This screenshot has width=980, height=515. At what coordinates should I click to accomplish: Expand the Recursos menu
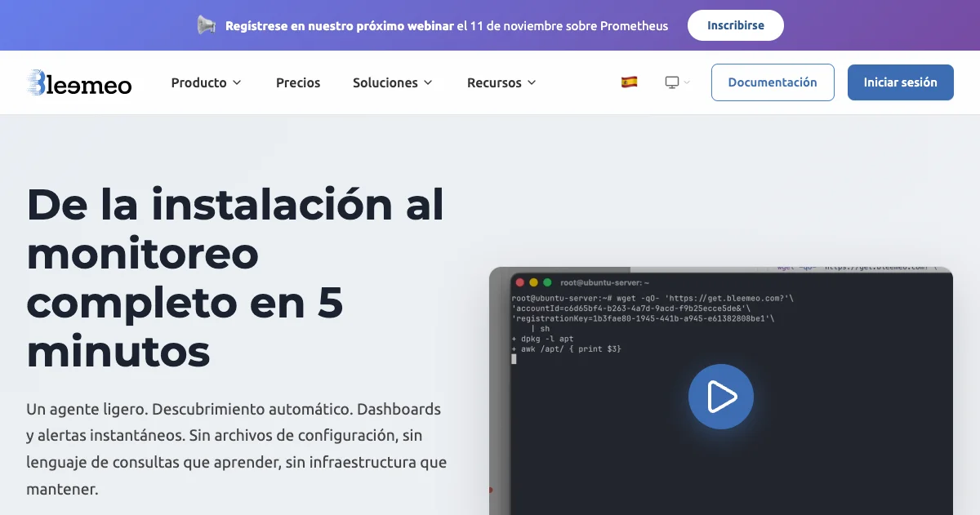click(x=501, y=82)
